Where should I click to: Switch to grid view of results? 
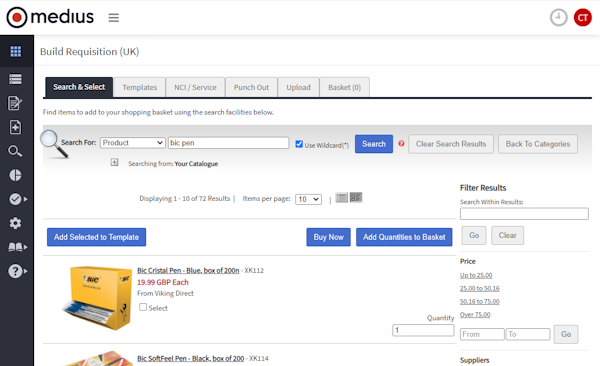356,198
